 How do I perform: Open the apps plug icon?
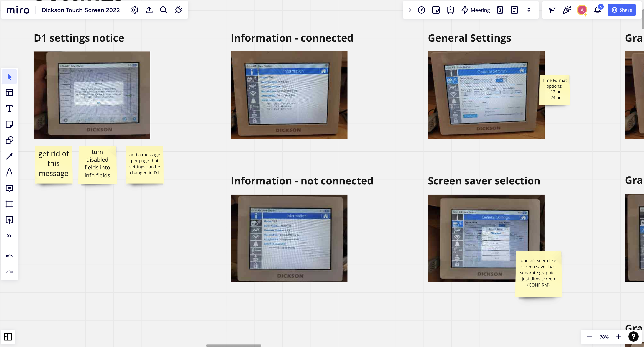pos(178,10)
